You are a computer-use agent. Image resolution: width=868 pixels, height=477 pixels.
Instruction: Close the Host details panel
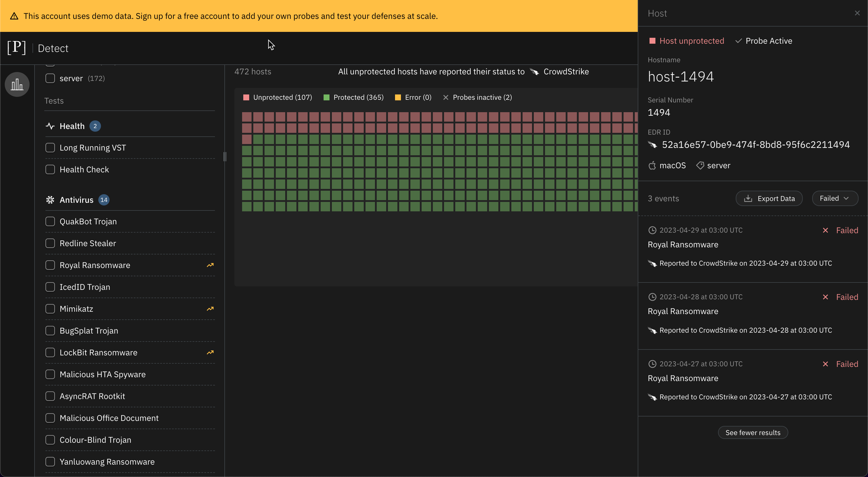click(857, 13)
